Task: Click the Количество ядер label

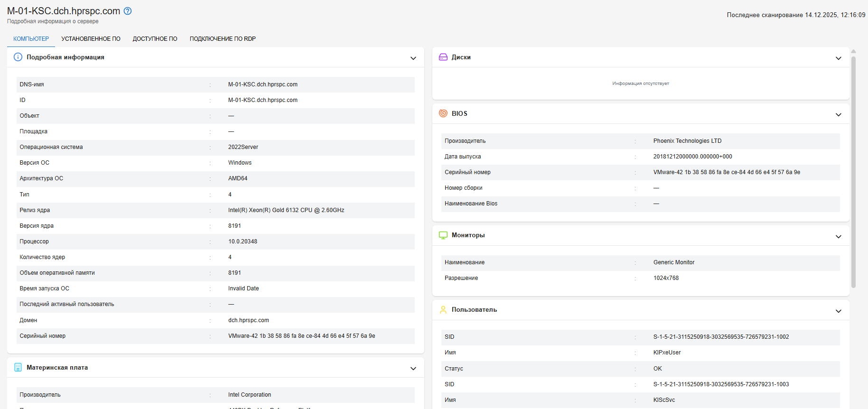Action: pyautogui.click(x=42, y=257)
